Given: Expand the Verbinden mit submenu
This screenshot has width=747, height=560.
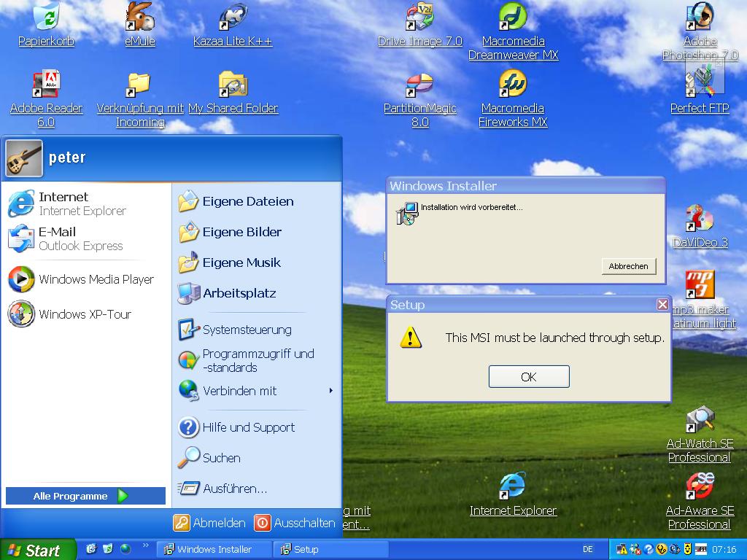Looking at the screenshot, I should [x=256, y=391].
